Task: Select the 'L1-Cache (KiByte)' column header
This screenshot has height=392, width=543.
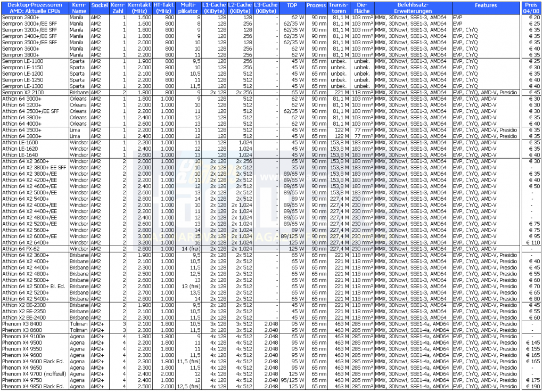Action: [x=214, y=8]
